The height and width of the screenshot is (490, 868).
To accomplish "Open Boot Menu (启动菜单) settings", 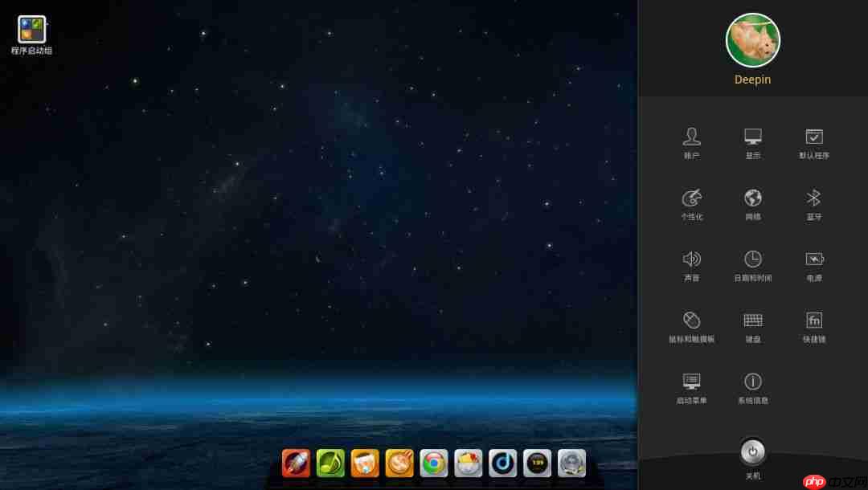I will coord(691,386).
